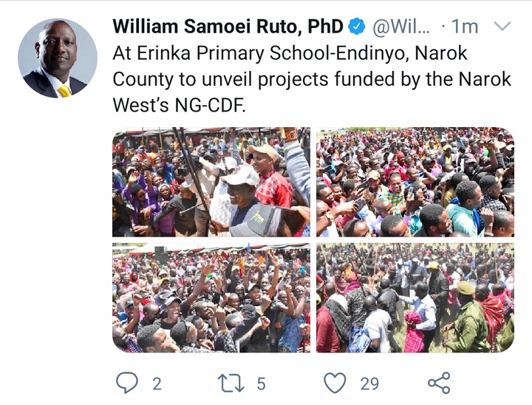Click the reply speech bubble icon
The height and width of the screenshot is (405, 532).
point(127,383)
